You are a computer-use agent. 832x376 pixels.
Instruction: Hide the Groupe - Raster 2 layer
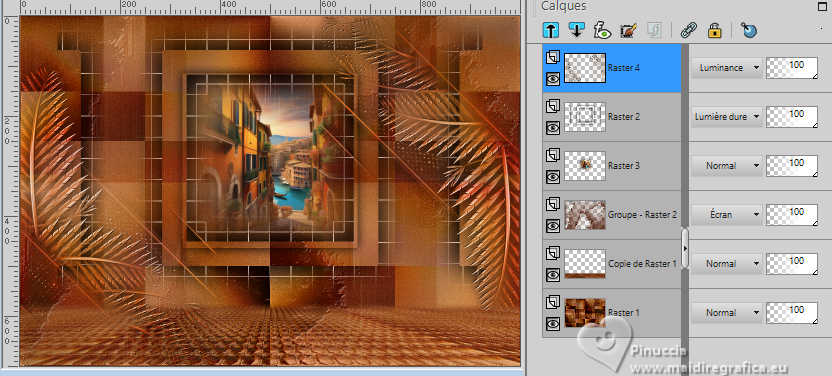553,226
